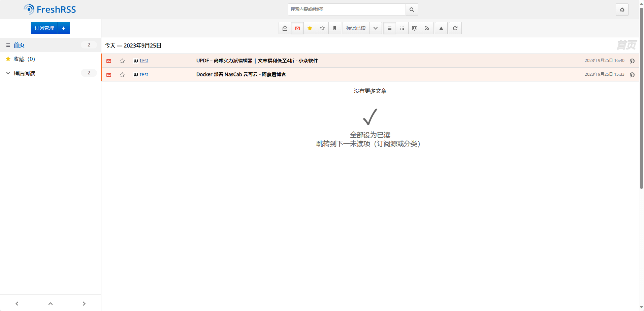Switch to the global grid view
The width and height of the screenshot is (644, 311).
tap(402, 28)
